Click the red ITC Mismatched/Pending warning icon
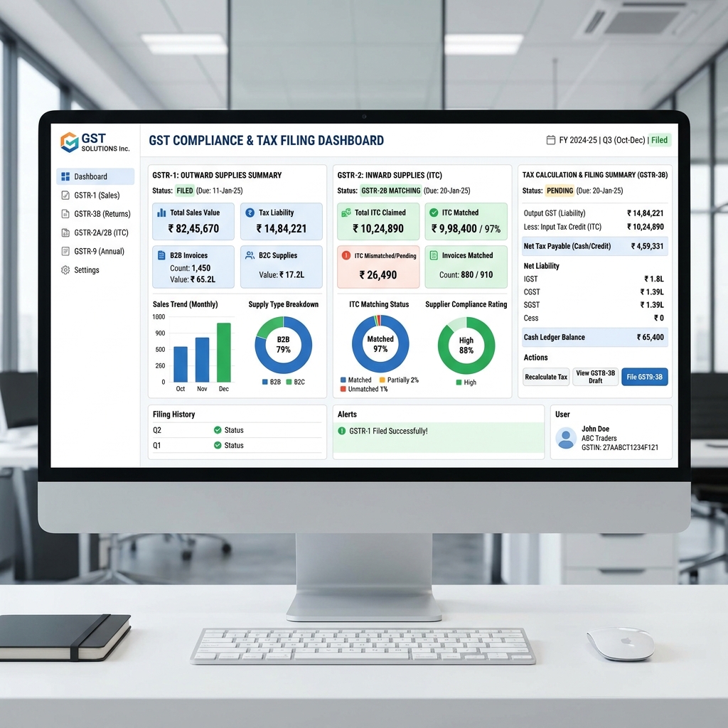 click(x=346, y=255)
